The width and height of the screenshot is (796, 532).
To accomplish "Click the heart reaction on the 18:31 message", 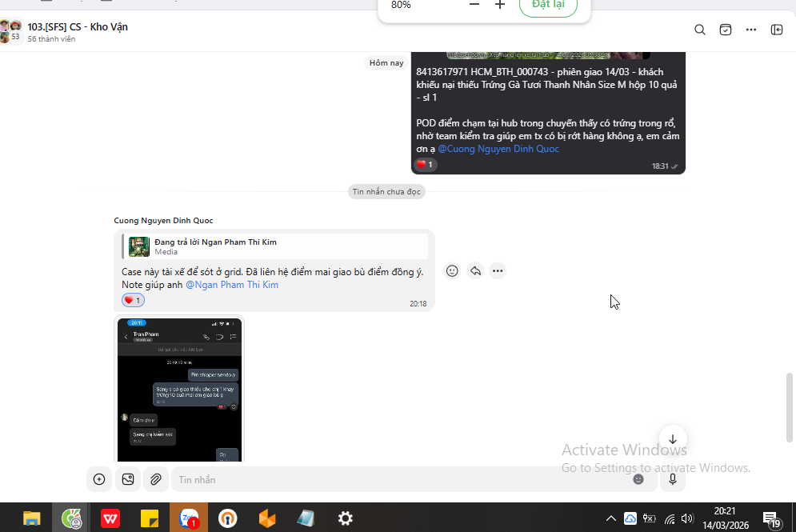I will [424, 165].
